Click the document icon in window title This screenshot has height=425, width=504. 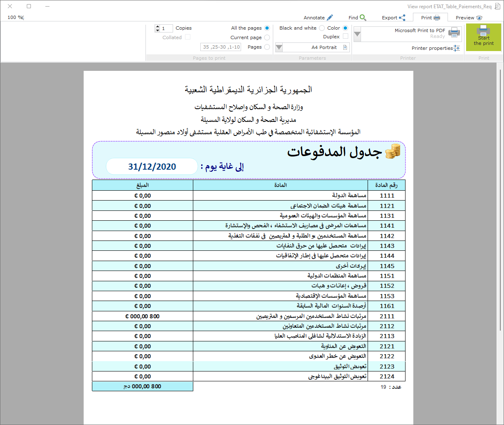[497, 7]
